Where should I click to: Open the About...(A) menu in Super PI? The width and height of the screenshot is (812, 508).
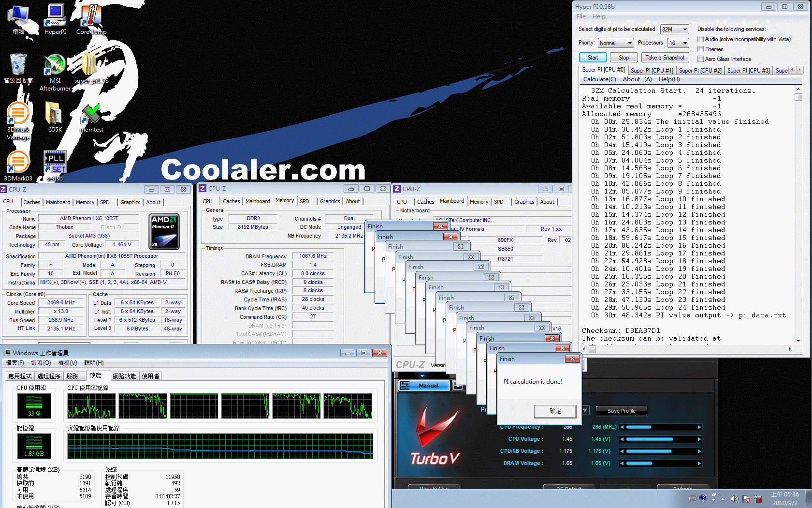click(637, 79)
